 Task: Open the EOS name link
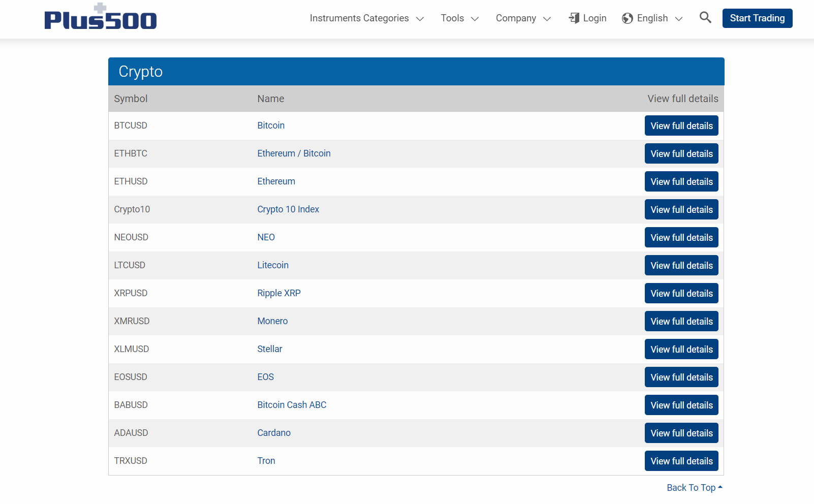click(x=265, y=377)
